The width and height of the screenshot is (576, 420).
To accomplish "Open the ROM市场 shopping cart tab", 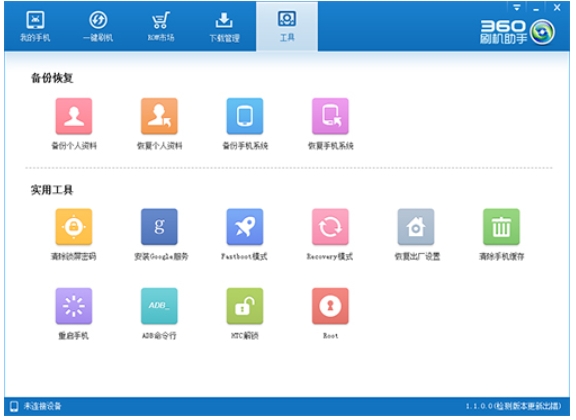I will pos(161,26).
